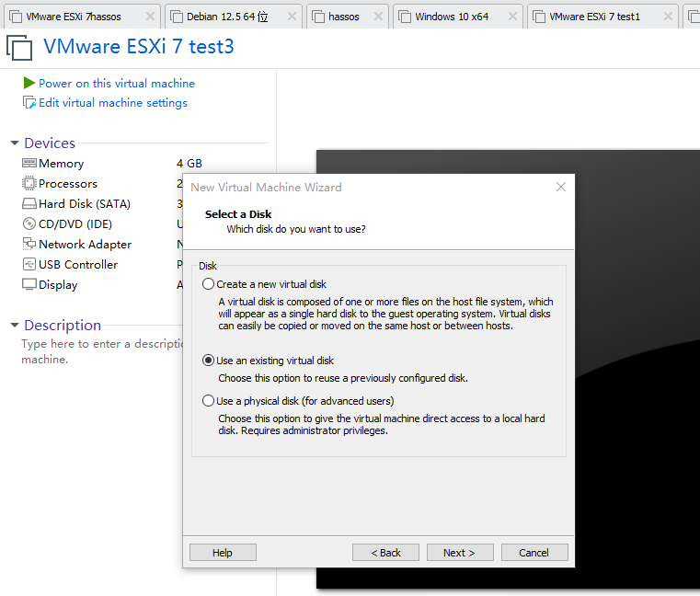Cancel the New Virtual Machine Wizard
Screen dimensions: 700x596
(534, 553)
